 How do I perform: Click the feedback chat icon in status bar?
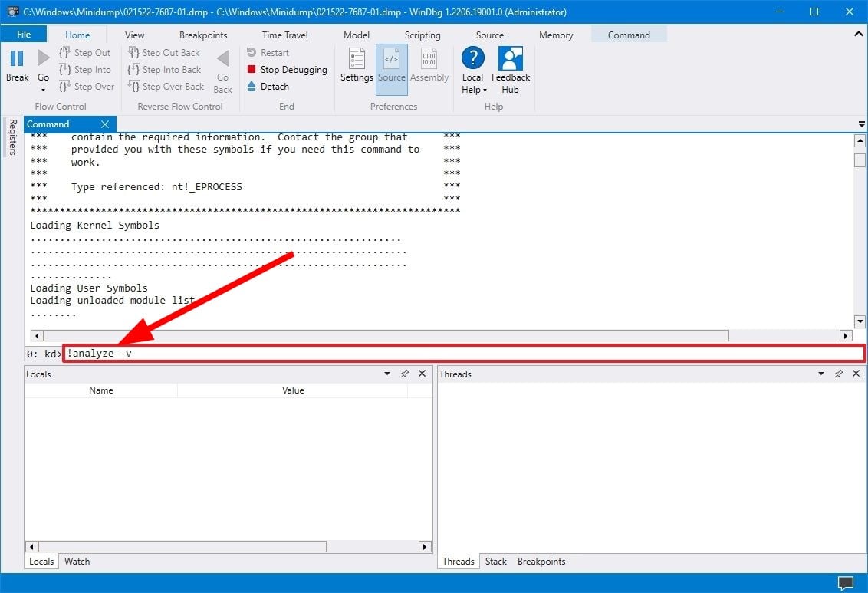click(x=845, y=583)
